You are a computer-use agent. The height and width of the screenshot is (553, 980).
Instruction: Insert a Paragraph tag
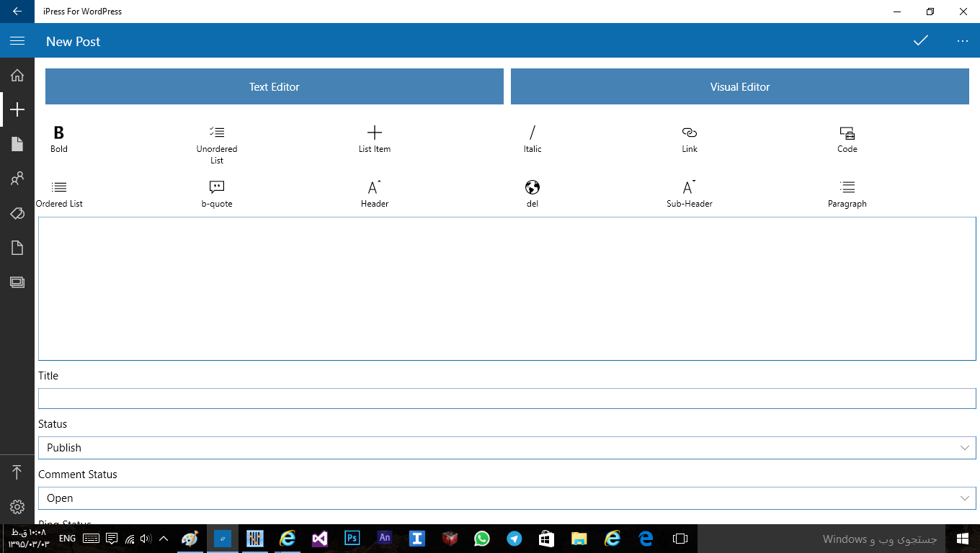pos(847,194)
